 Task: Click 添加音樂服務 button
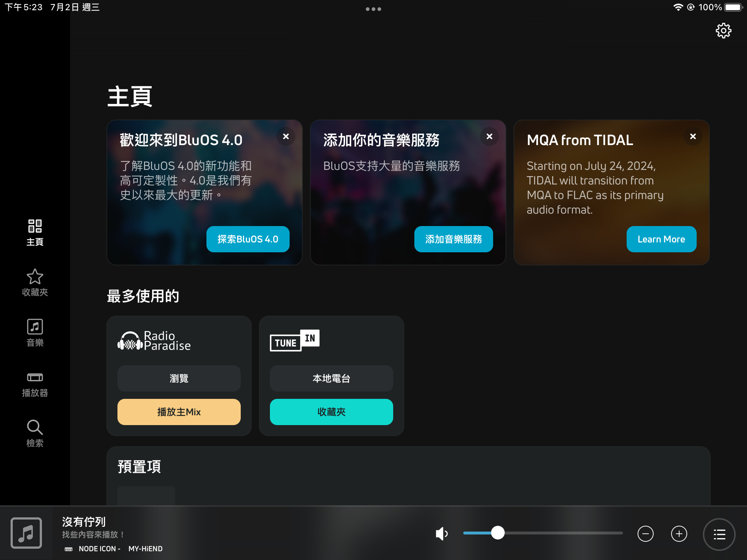[454, 239]
